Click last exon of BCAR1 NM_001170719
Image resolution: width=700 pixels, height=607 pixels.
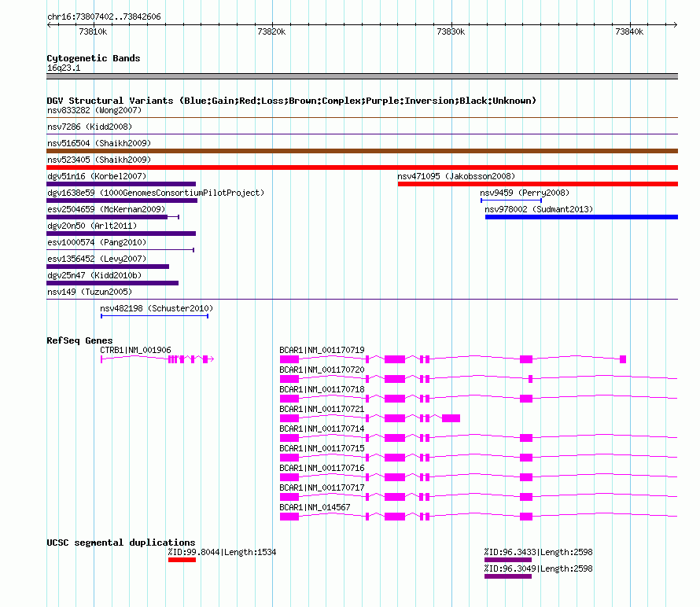(623, 359)
